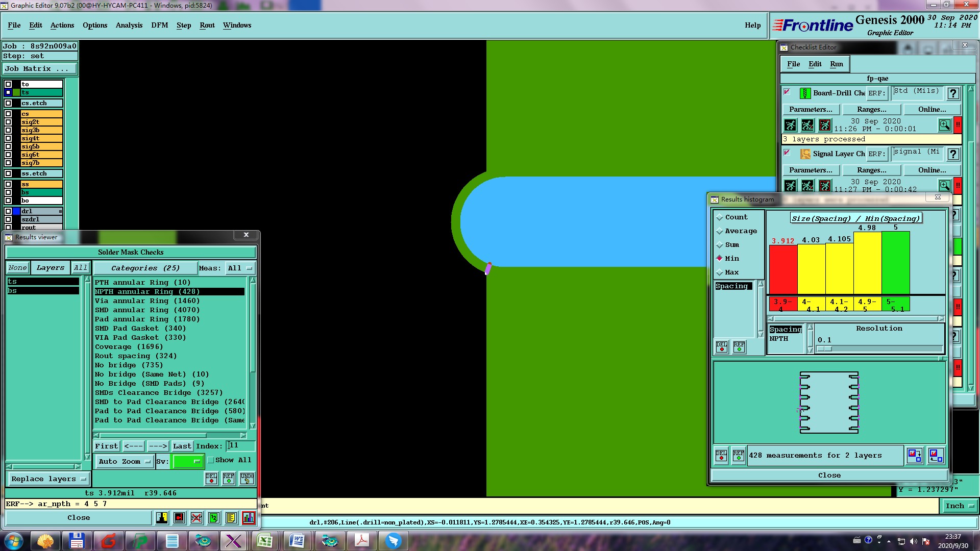The width and height of the screenshot is (980, 551).
Task: Click crossed-out REF icon in Results viewer
Action: pos(197,518)
